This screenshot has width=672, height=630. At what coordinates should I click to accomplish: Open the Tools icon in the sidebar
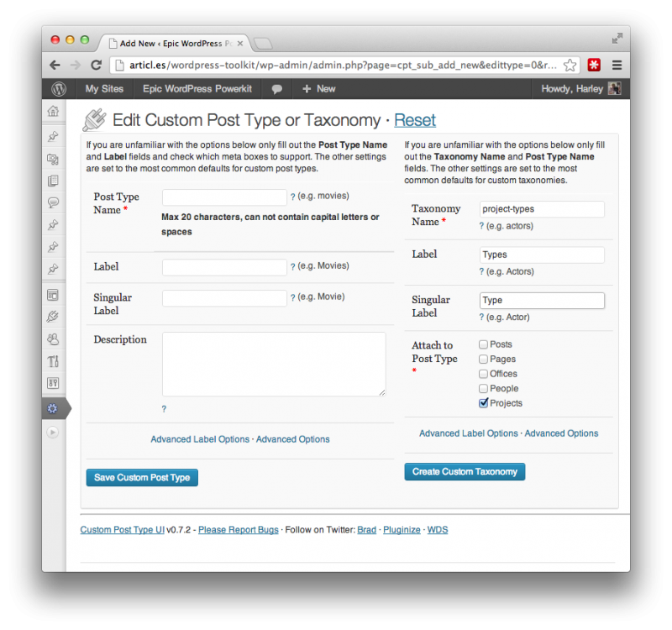tap(53, 361)
